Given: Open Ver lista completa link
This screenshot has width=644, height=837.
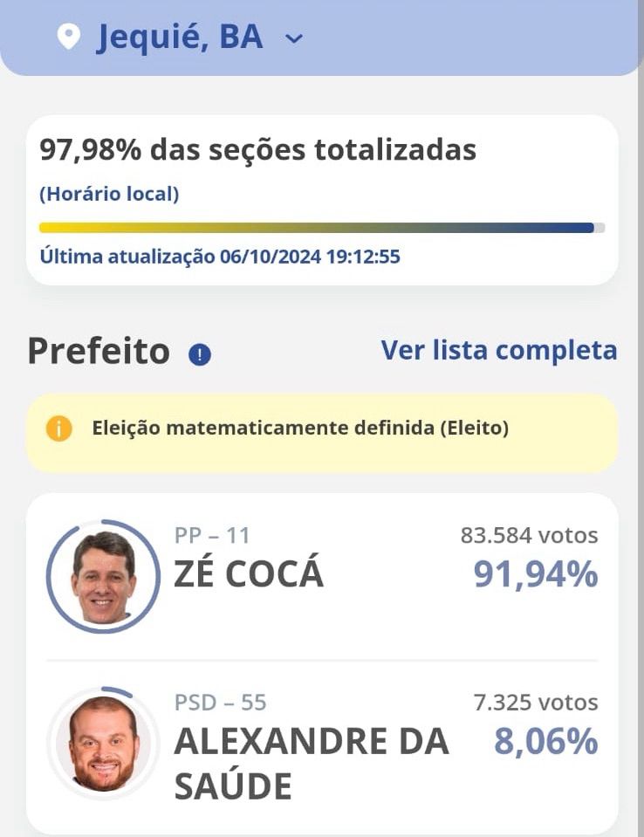Looking at the screenshot, I should point(499,351).
